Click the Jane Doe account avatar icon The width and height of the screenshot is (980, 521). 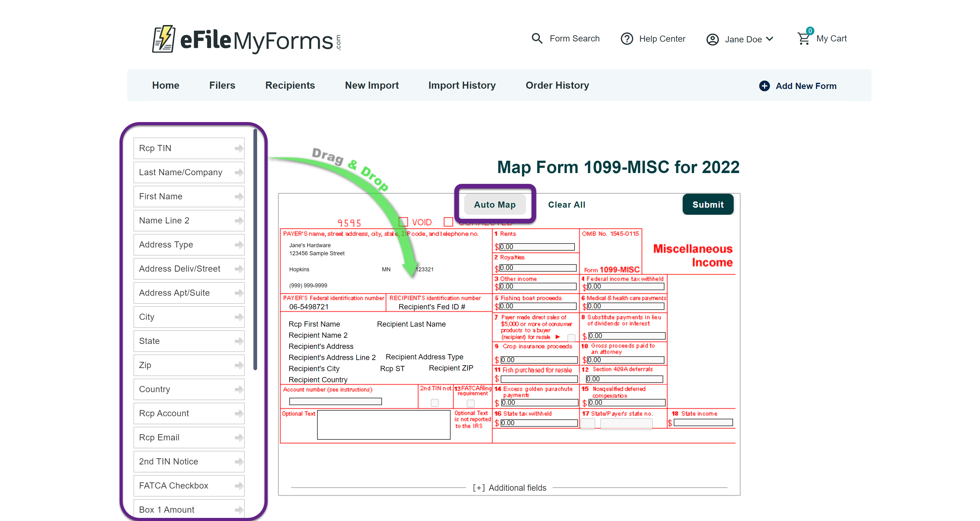(712, 40)
